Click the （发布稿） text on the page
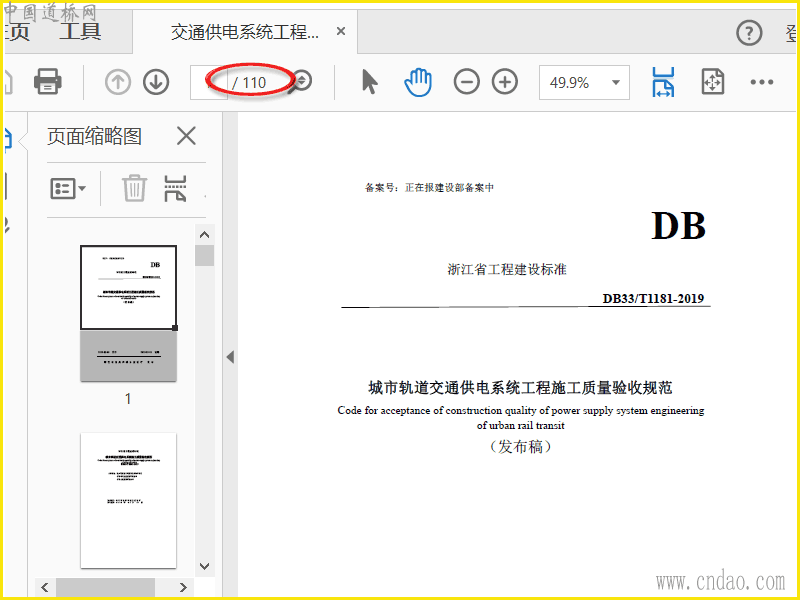 click(520, 446)
